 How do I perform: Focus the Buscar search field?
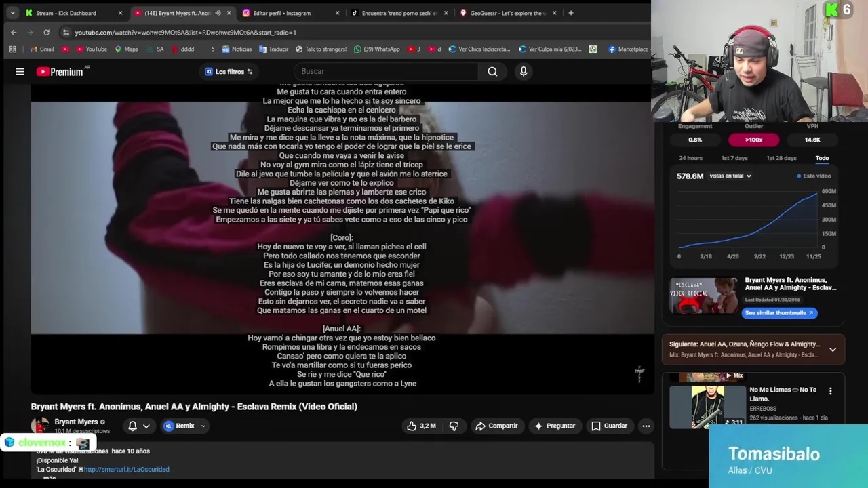tap(386, 71)
